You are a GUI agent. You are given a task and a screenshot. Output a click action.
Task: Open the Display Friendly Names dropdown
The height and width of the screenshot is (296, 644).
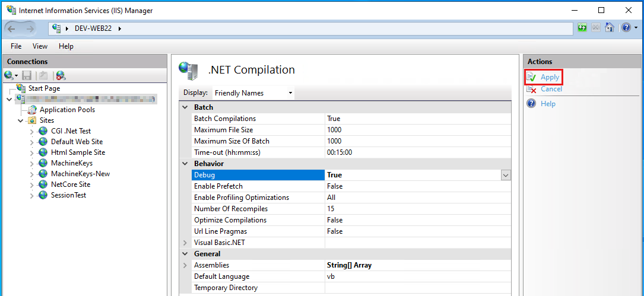(x=253, y=93)
